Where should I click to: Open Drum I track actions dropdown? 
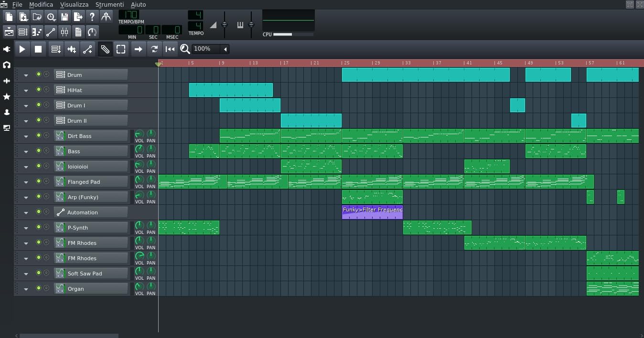[26, 106]
